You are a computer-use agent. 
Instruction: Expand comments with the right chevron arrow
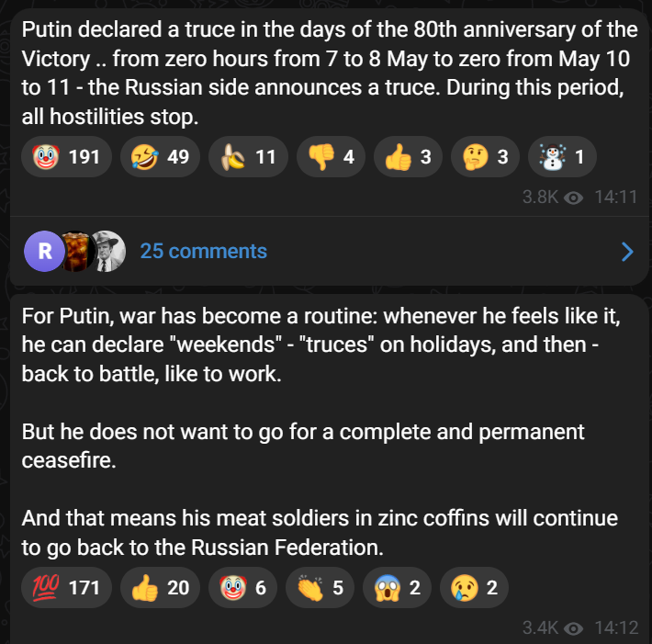(x=627, y=252)
